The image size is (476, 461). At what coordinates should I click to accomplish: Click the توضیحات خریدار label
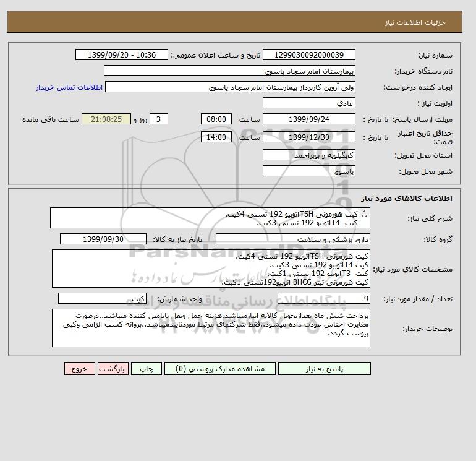pos(427,329)
